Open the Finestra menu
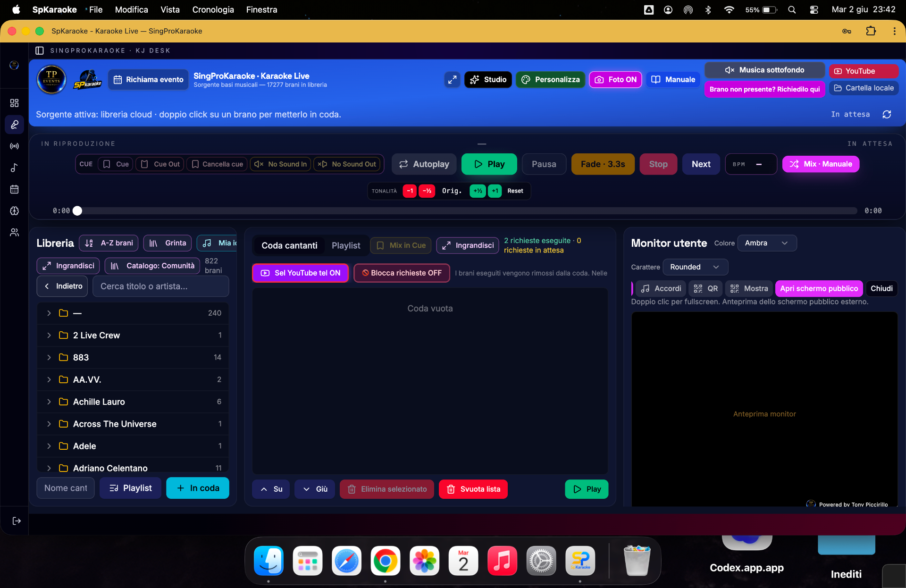 [261, 10]
